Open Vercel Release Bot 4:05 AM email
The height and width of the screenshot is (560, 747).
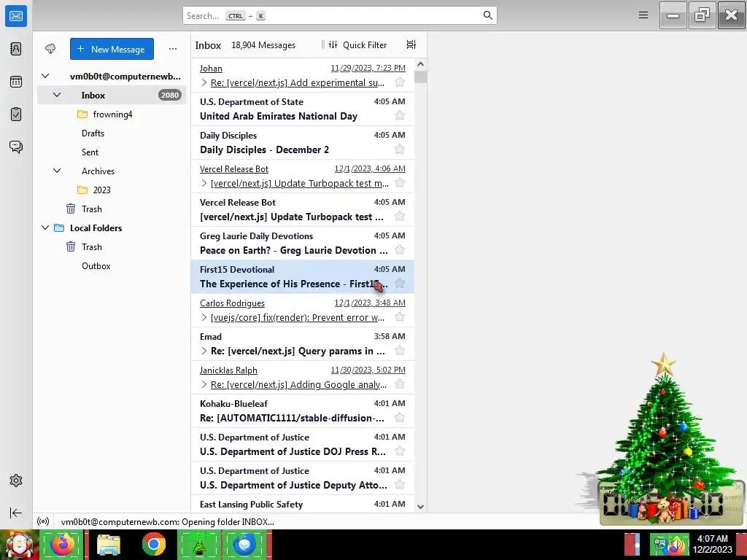tap(303, 209)
